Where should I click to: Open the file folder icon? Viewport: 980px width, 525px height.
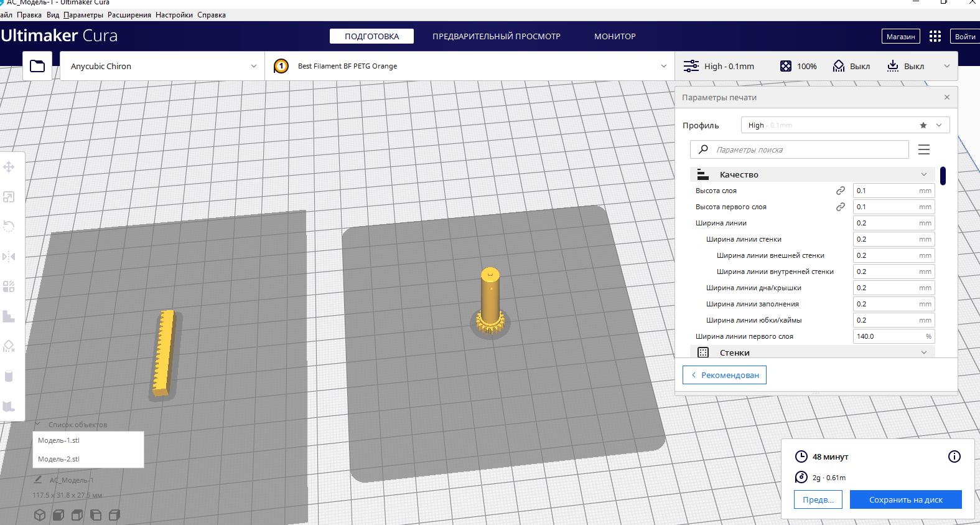[x=37, y=66]
